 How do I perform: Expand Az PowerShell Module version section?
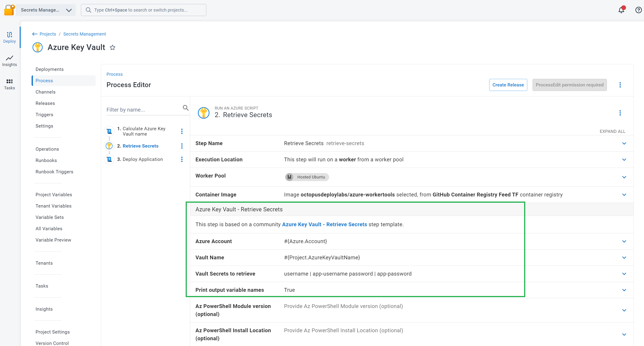[624, 310]
